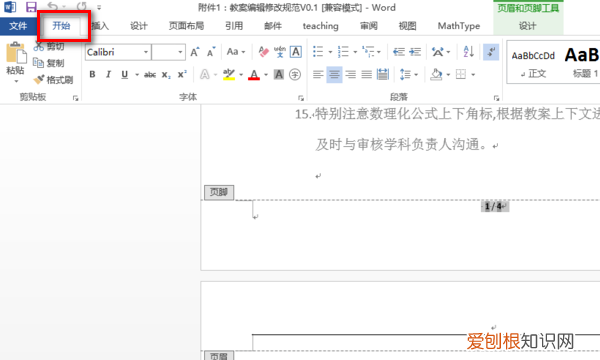Toggle character shading gray A
The image size is (600, 360).
(x=279, y=74)
